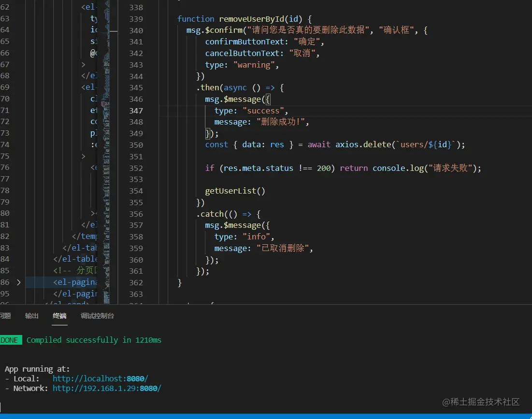Click the axios.delete call
Image resolution: width=532 pixels, height=419 pixels.
click(x=363, y=145)
